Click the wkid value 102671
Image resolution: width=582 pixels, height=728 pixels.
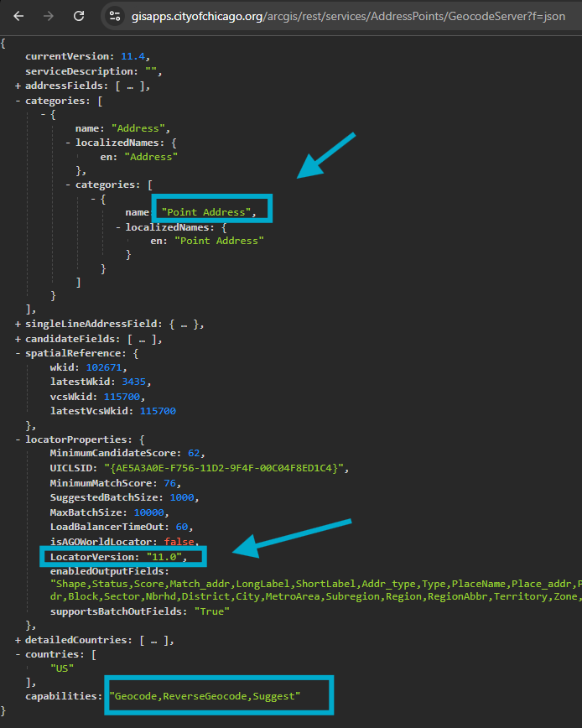coord(104,367)
